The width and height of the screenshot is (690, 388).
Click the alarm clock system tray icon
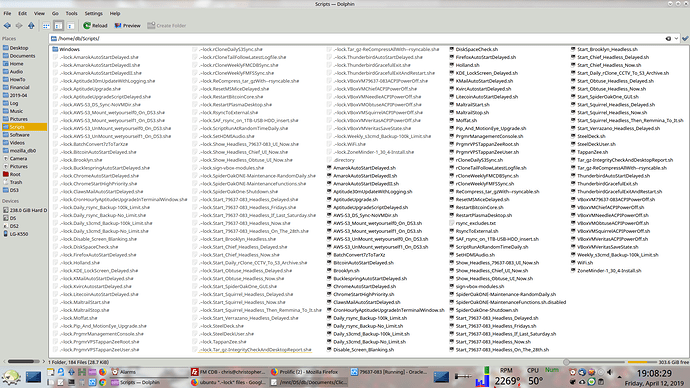tap(572, 373)
